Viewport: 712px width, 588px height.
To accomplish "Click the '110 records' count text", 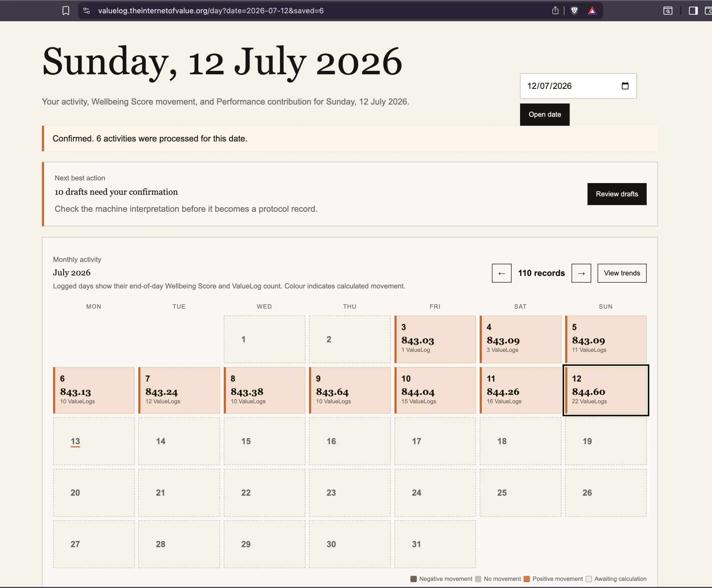I will [x=541, y=273].
